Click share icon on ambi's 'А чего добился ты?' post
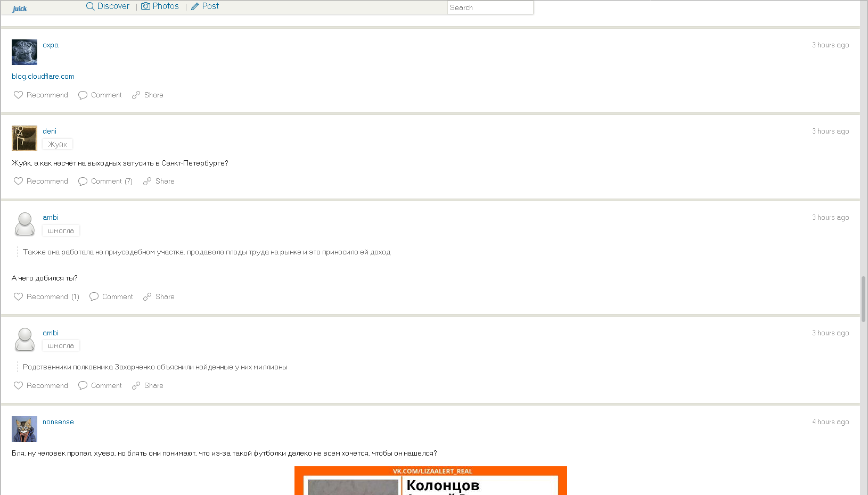Image resolution: width=868 pixels, height=495 pixels. (x=147, y=296)
